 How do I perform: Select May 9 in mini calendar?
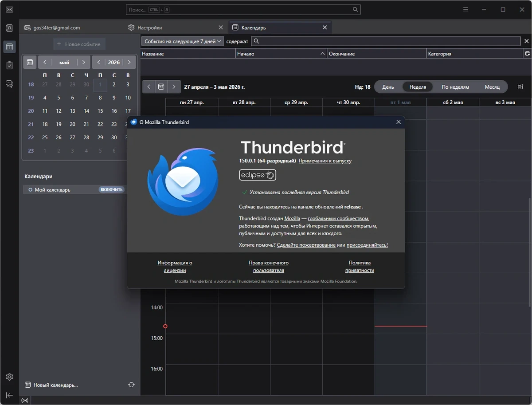tap(114, 98)
